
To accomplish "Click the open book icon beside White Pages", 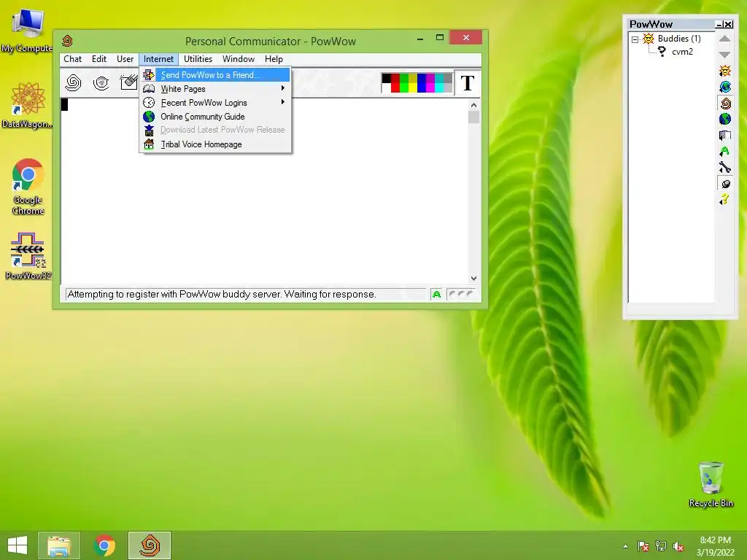I will tap(149, 88).
